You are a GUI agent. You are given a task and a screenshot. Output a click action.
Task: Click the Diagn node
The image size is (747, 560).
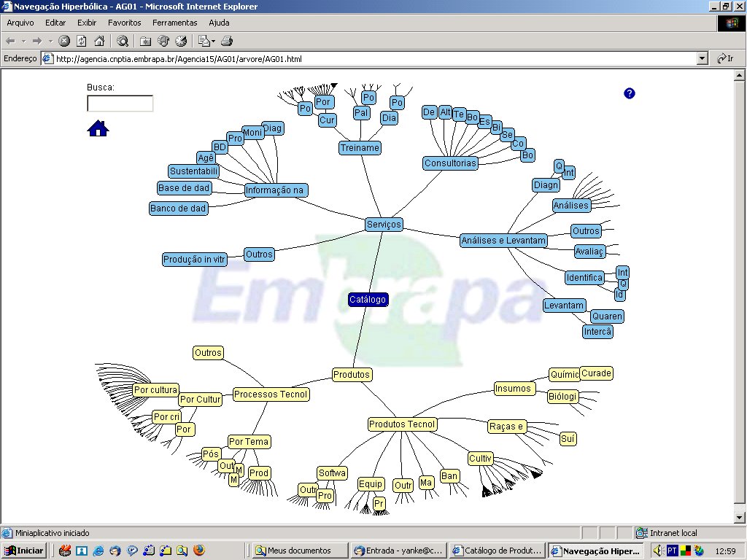[x=546, y=185]
